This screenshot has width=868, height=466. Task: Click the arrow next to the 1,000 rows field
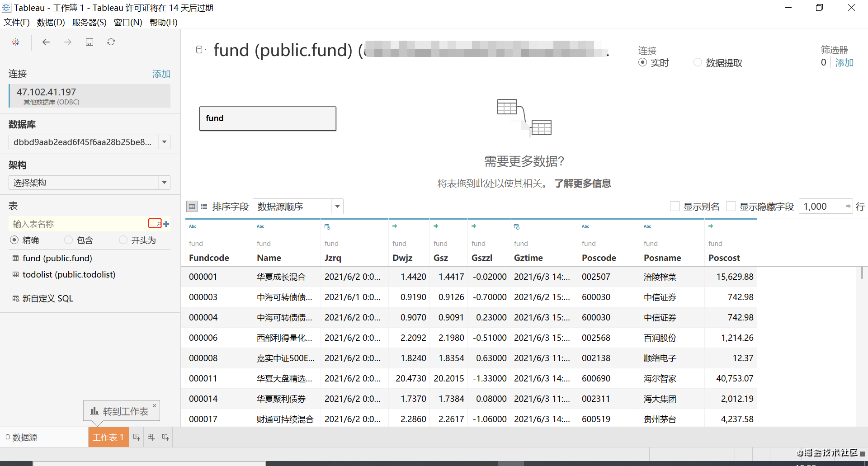point(848,207)
